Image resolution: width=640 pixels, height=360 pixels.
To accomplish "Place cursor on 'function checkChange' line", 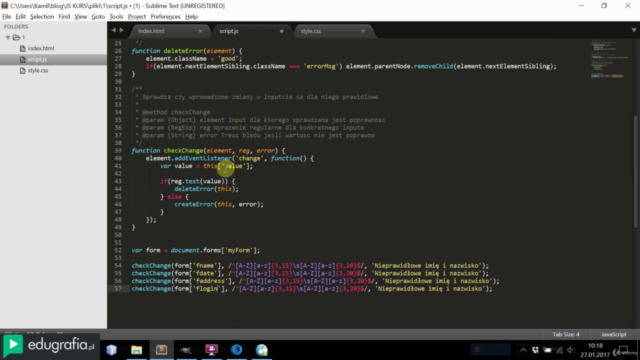I will coord(208,151).
